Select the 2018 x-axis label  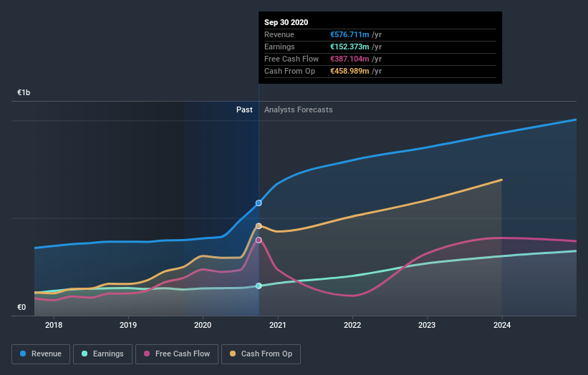pyautogui.click(x=54, y=325)
